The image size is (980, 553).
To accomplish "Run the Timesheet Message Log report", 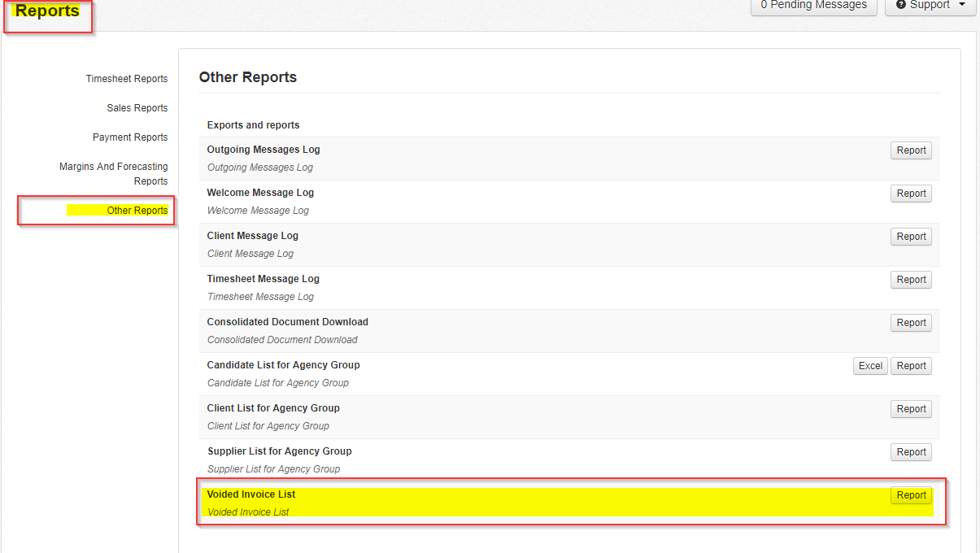I will (911, 280).
